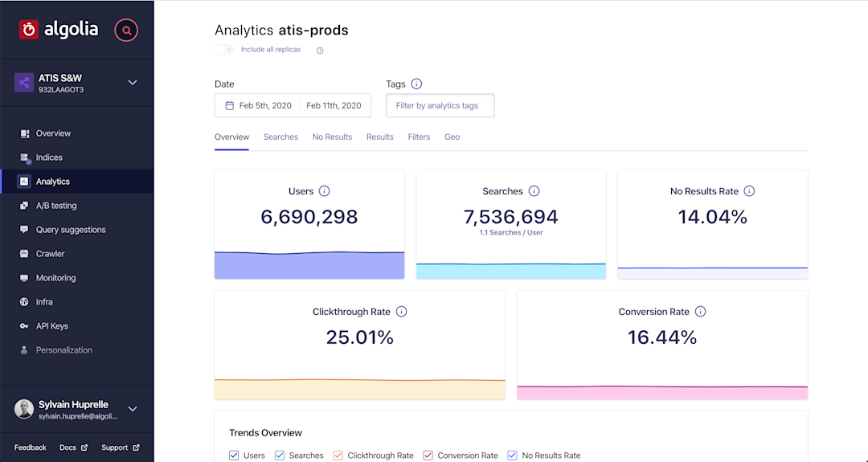Click the calendar icon in Date field
Image resolution: width=868 pixels, height=462 pixels.
click(x=230, y=106)
